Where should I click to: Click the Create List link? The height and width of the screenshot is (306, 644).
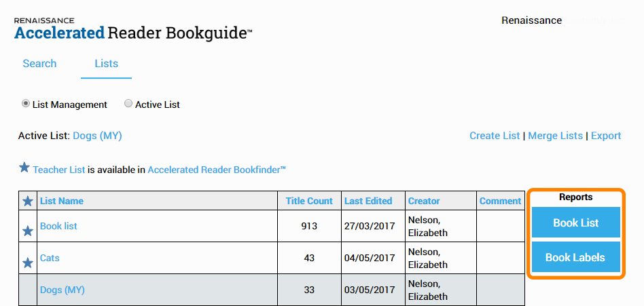(495, 136)
